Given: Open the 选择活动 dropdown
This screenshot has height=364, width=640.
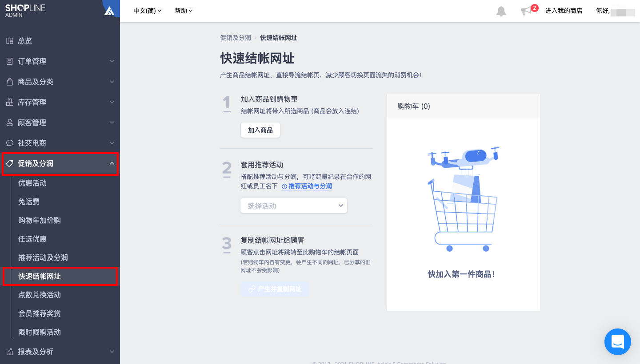Looking at the screenshot, I should point(294,206).
